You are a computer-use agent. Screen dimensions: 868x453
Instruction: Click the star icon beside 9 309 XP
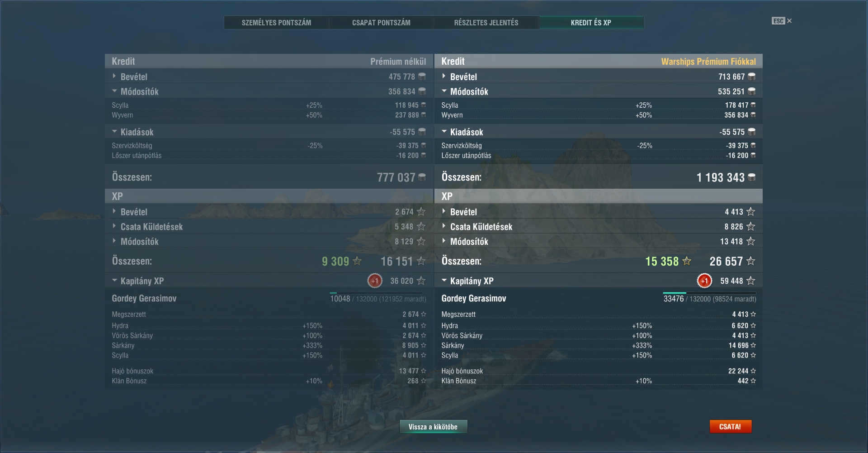click(x=357, y=261)
